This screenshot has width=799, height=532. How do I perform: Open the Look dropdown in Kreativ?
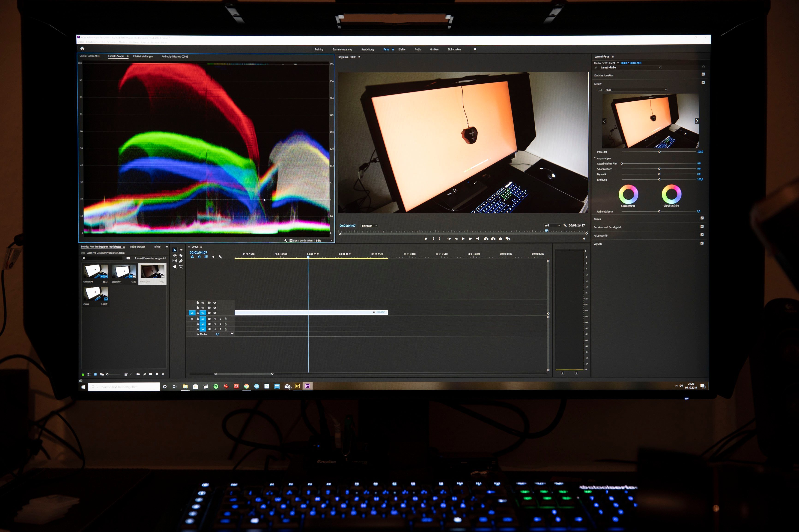636,90
